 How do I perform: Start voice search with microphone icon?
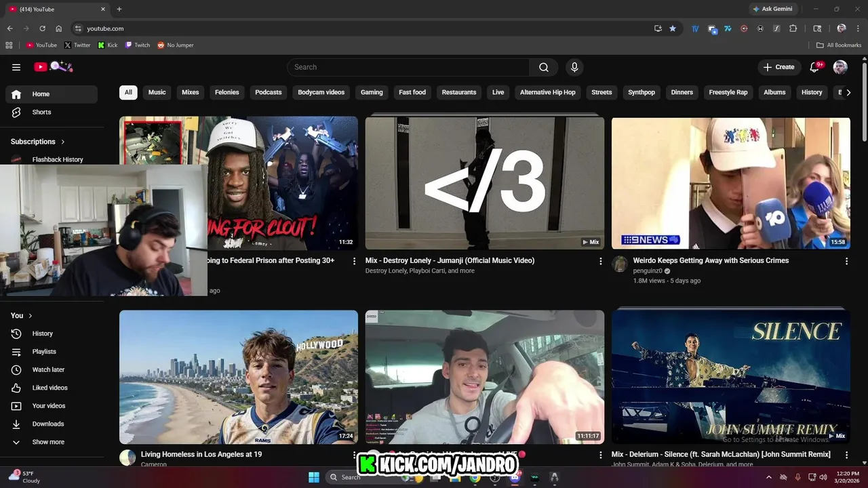click(574, 67)
